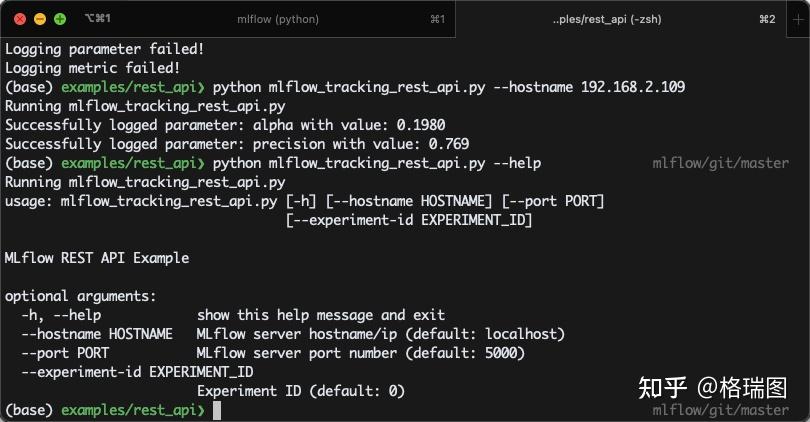Minimize the terminal using yellow button

(x=40, y=19)
